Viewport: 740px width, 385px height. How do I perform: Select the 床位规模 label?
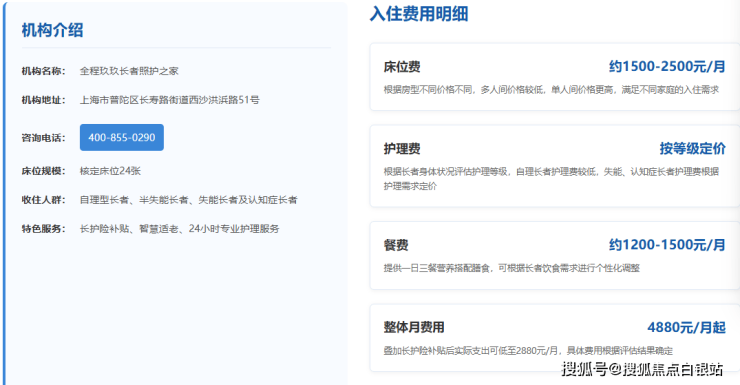pos(43,171)
